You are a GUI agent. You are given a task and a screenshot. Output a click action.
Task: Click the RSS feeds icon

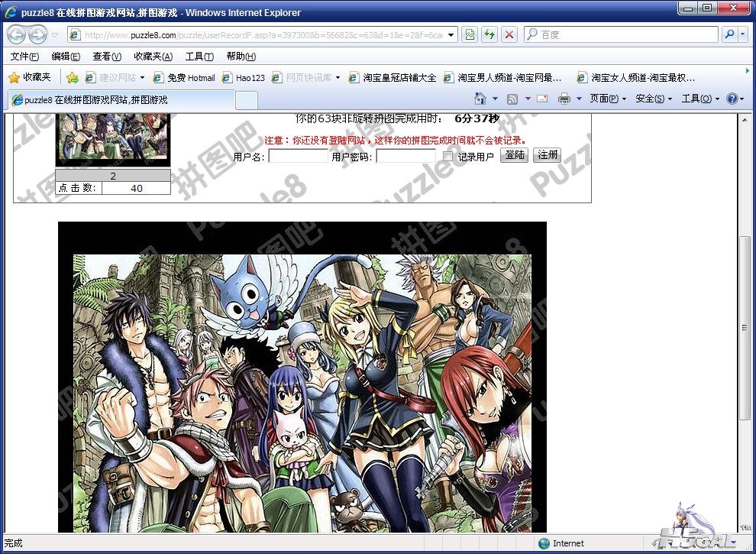pos(512,99)
